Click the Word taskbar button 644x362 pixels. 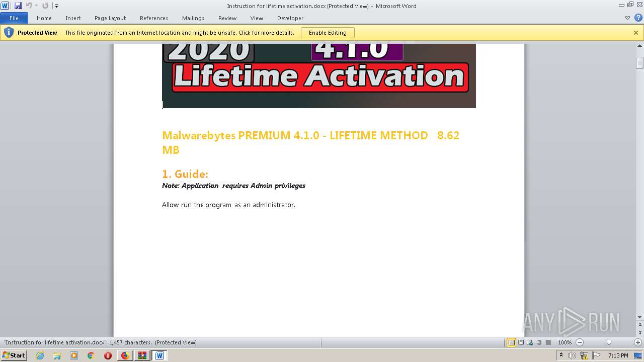(159, 355)
